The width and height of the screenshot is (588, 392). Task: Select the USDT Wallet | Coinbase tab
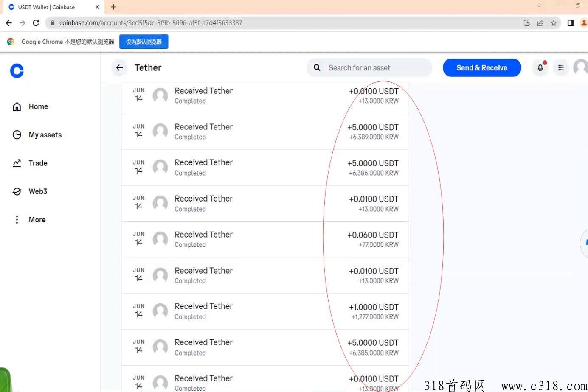pyautogui.click(x=53, y=7)
